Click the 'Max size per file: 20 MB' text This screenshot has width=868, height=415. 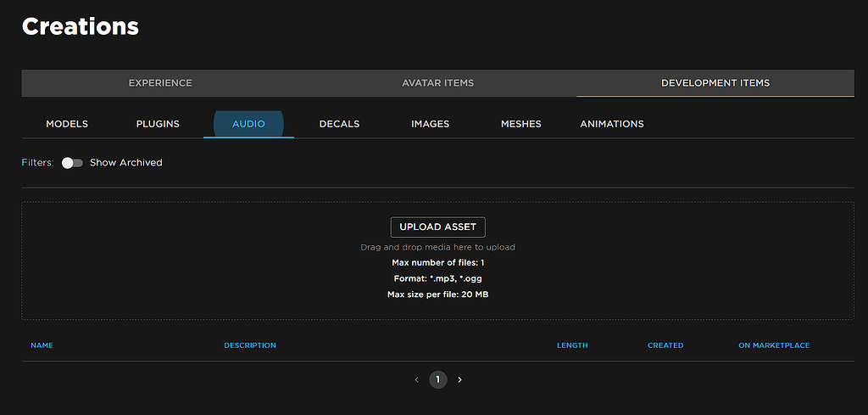(438, 294)
